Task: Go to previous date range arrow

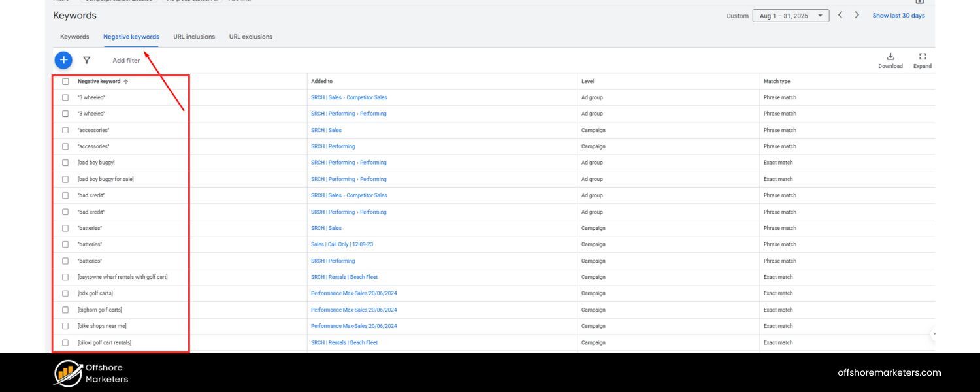Action: (x=840, y=15)
